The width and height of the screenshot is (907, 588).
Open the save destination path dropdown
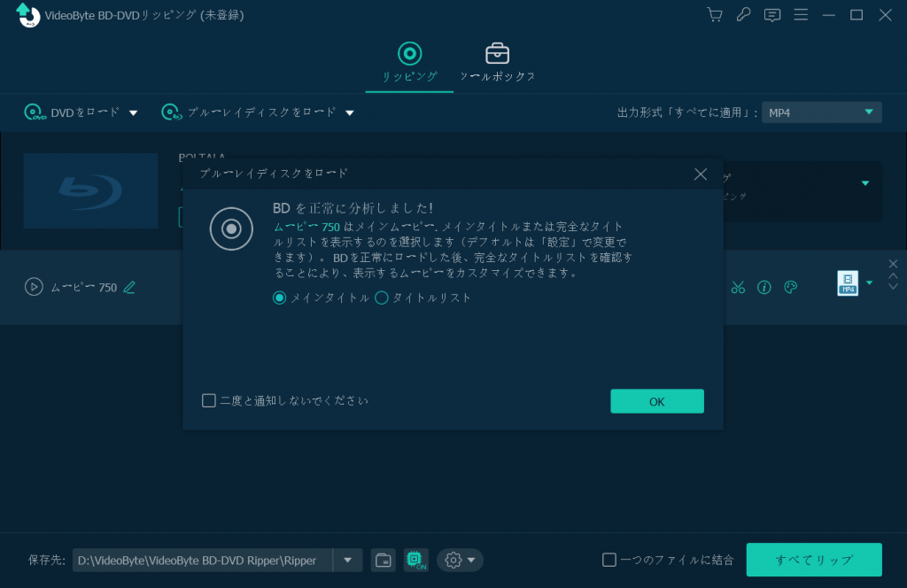tap(347, 560)
